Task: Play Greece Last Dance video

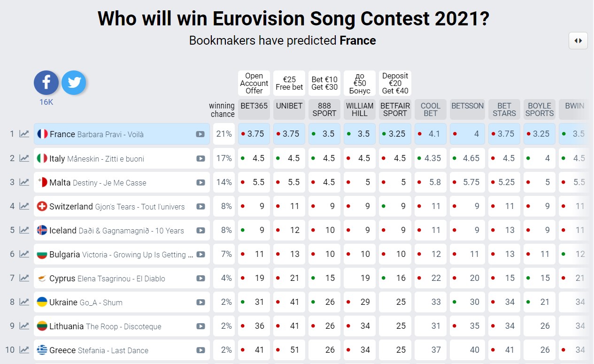Action: point(201,350)
